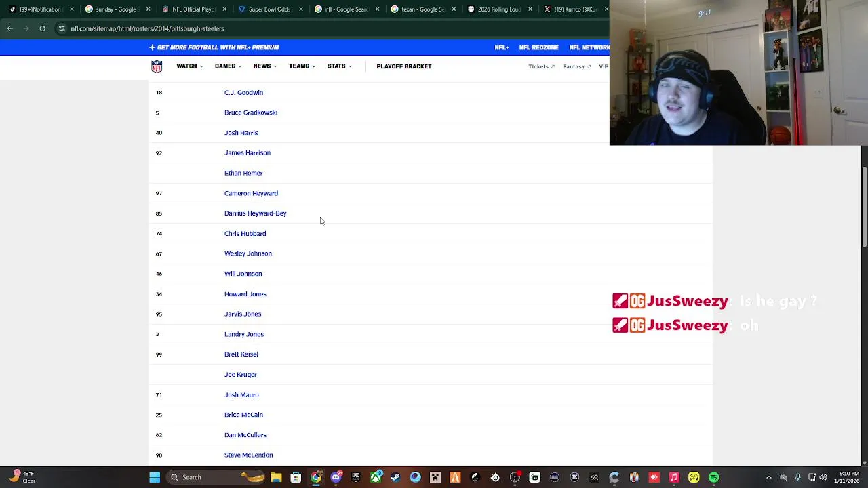Expand the GAMES dropdown menu
868x488 pixels.
(228, 66)
